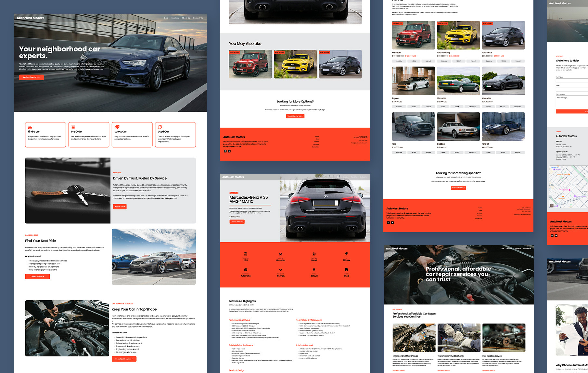Image resolution: width=588 pixels, height=373 pixels.
Task: Click Request a quote under Engine oil change
Action: click(399, 370)
